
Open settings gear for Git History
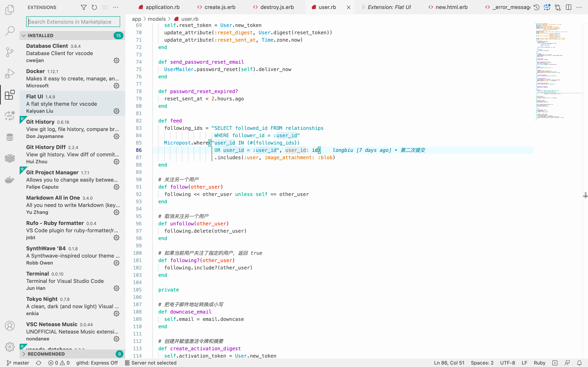pyautogui.click(x=116, y=136)
